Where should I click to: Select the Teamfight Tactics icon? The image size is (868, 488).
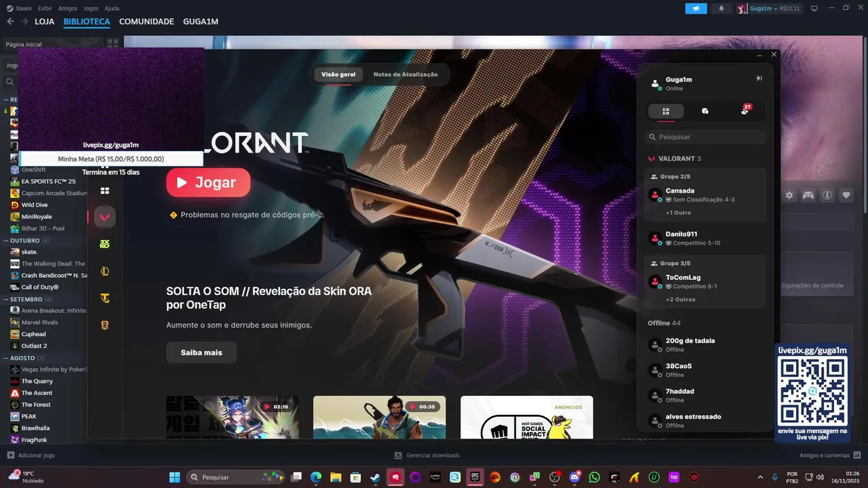(x=105, y=298)
